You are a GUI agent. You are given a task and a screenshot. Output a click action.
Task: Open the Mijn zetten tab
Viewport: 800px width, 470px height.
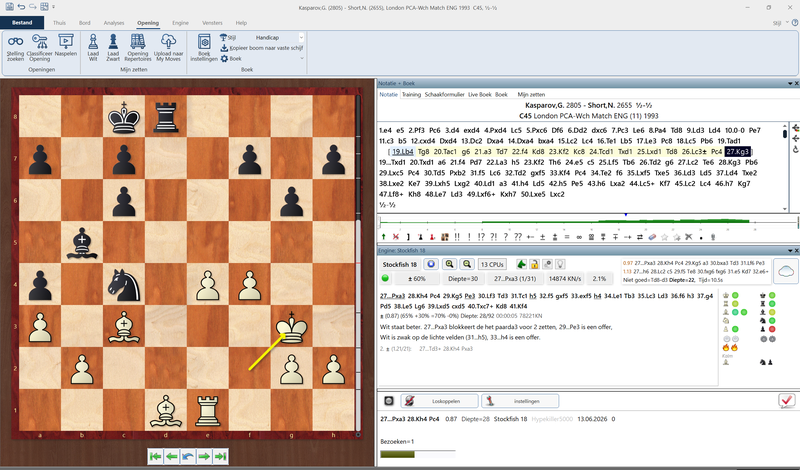(531, 94)
